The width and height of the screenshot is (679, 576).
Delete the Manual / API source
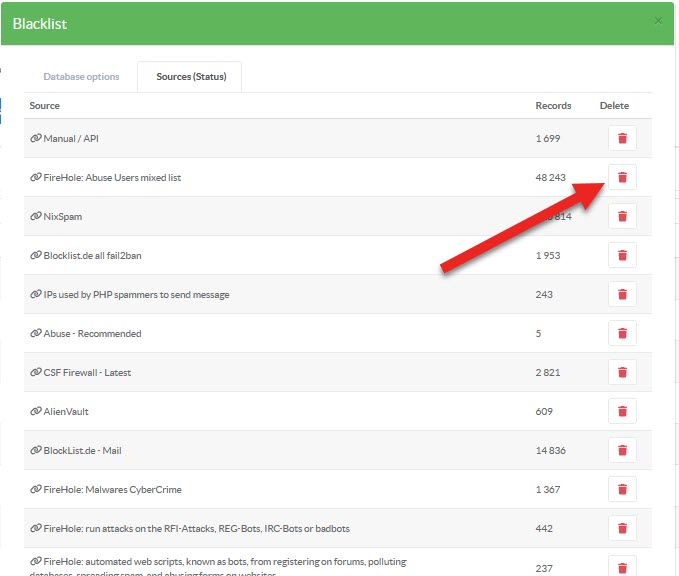(622, 138)
